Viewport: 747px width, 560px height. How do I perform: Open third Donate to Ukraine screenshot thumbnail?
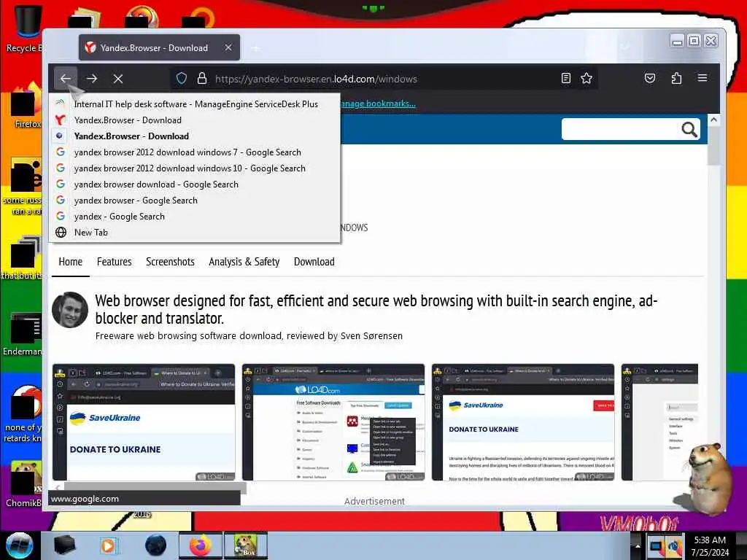click(523, 422)
